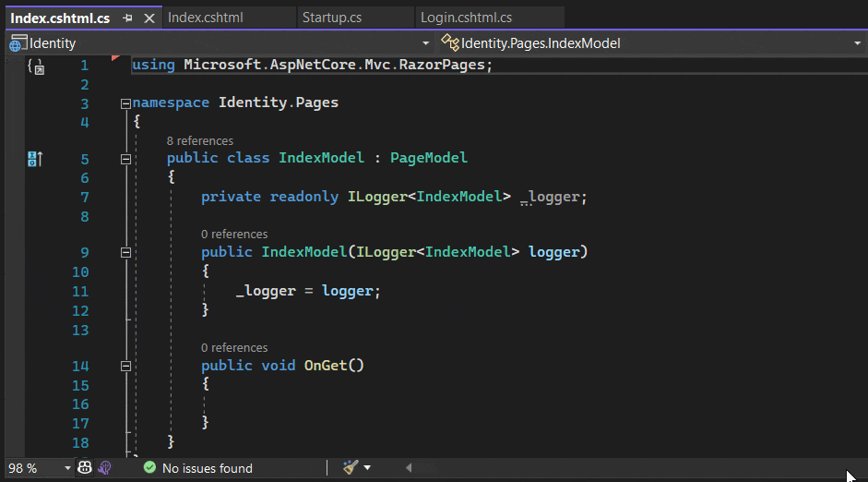Open the 8 references CodeLens link
Image resolution: width=868 pixels, height=482 pixels.
coord(200,140)
